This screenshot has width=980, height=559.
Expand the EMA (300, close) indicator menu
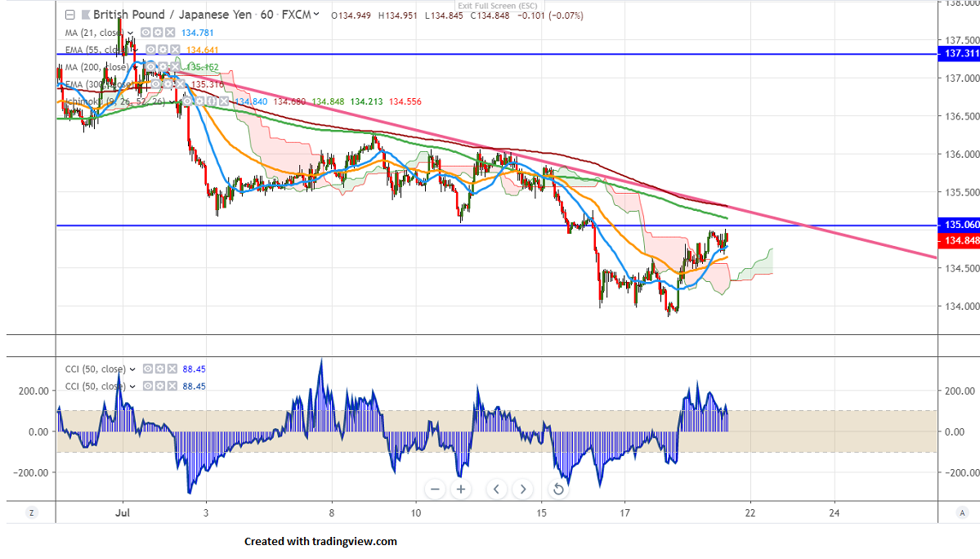point(141,84)
